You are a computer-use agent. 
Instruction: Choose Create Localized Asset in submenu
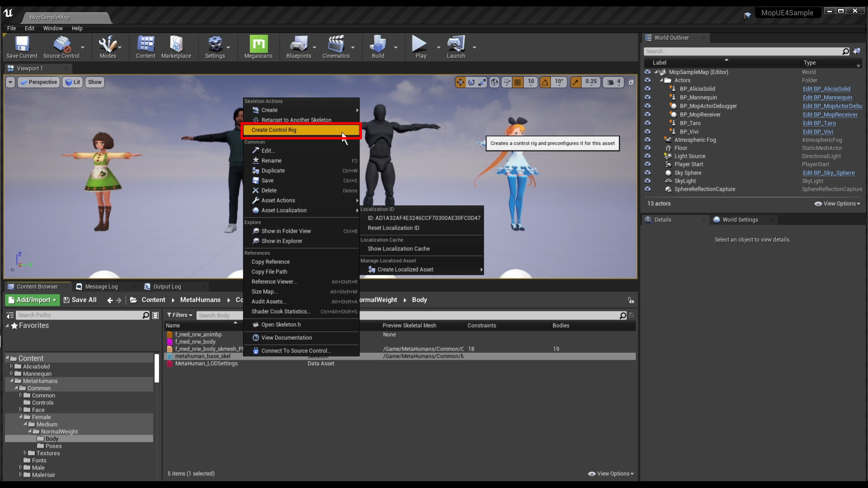(x=422, y=270)
